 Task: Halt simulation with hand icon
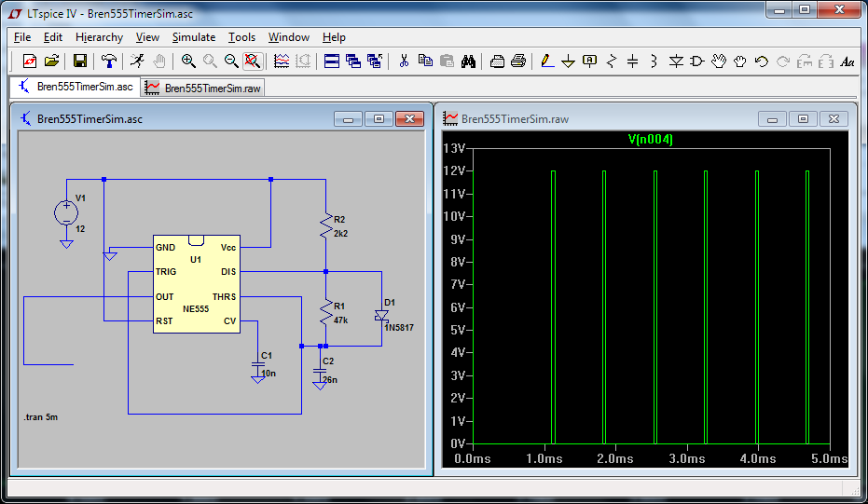[158, 61]
